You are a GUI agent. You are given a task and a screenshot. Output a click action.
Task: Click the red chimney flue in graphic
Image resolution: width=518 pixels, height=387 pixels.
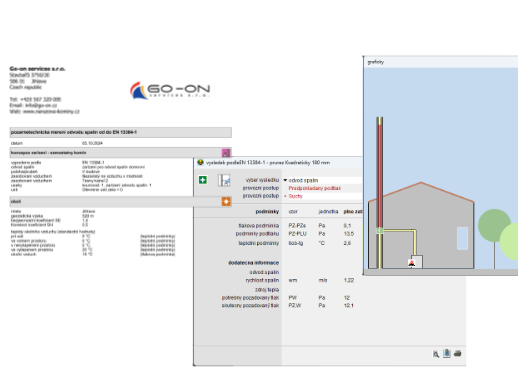(380, 173)
